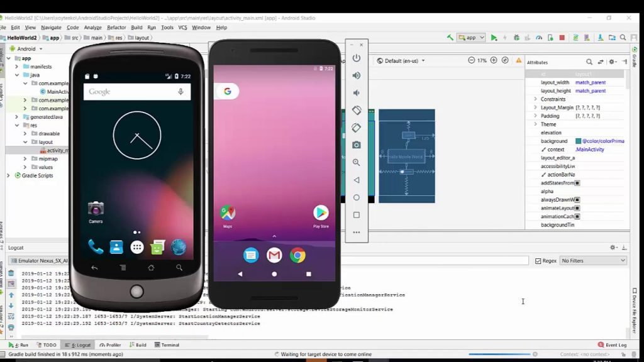Toggle the animateLayoutChanges attribute checkbox
Screen dimensions: 644x362
point(577,208)
